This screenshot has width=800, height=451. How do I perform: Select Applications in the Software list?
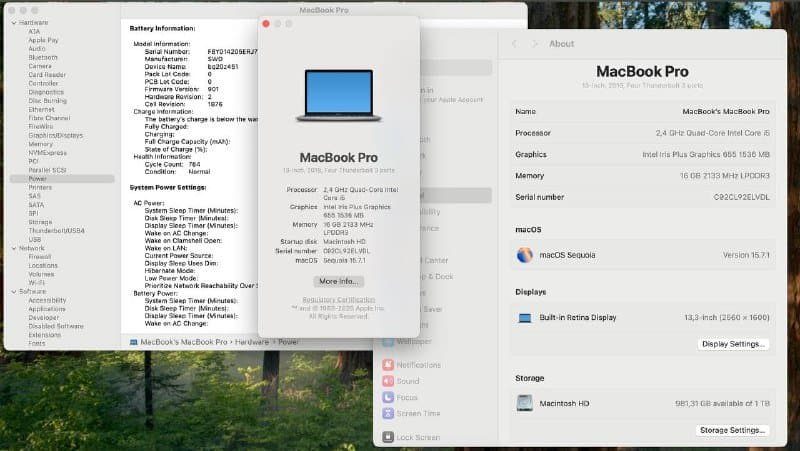47,309
